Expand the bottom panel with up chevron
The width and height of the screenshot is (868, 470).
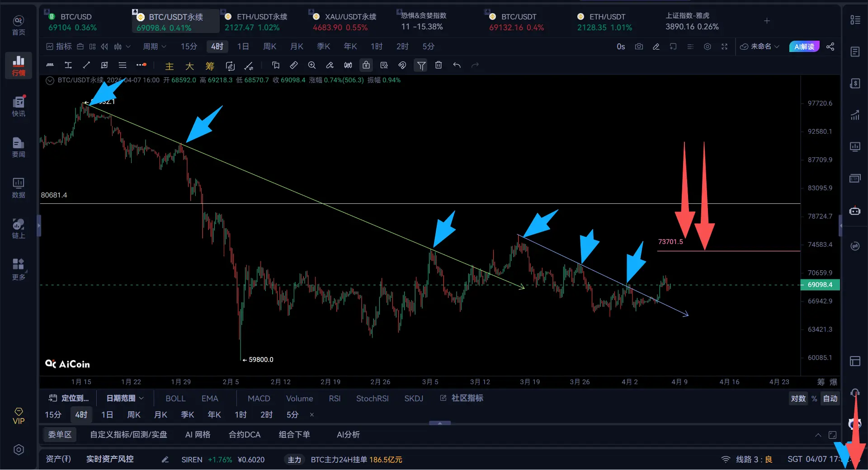[x=818, y=435]
